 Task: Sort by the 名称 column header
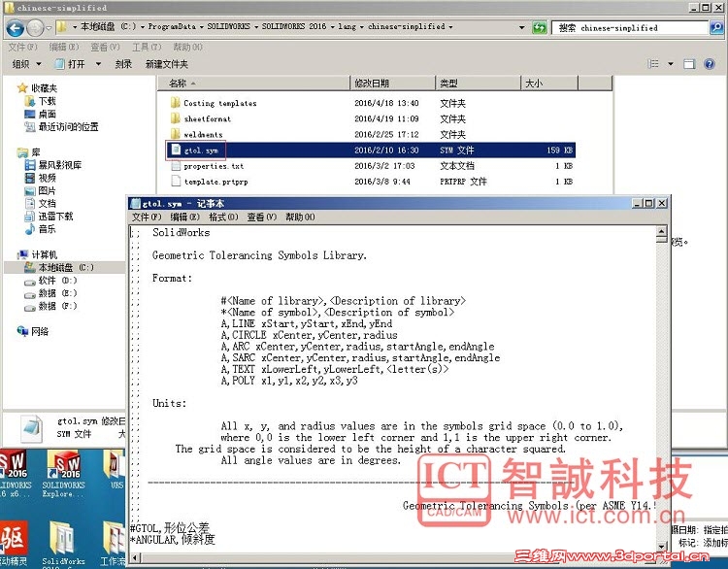pos(253,84)
